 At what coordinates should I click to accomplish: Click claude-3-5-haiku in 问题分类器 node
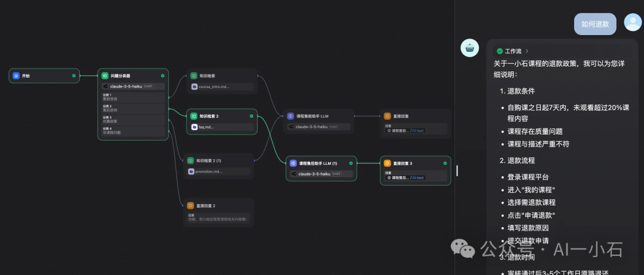[x=126, y=86]
